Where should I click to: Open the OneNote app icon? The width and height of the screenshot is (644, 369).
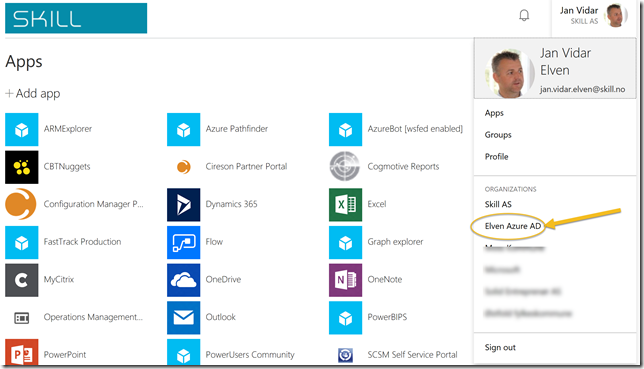click(345, 280)
